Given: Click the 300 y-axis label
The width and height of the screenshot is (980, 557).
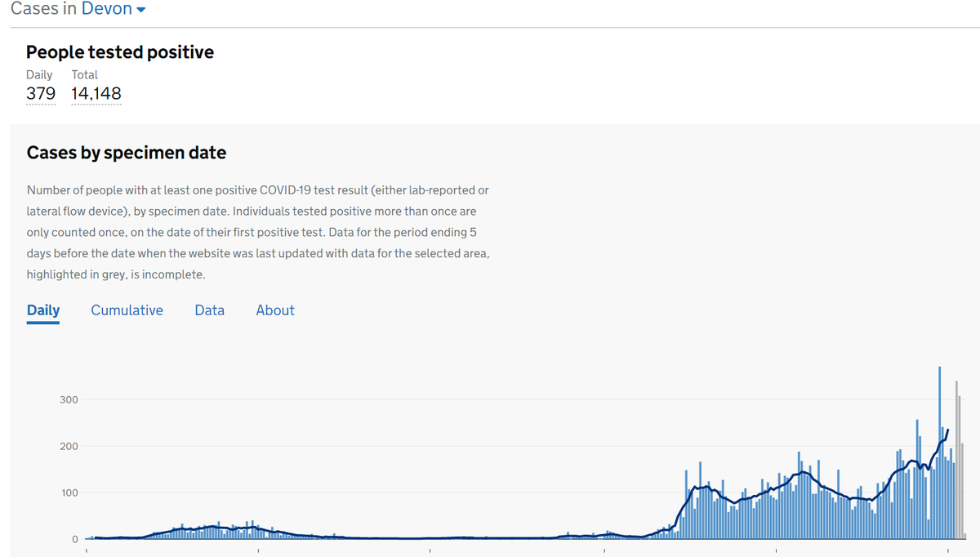Looking at the screenshot, I should click(68, 399).
